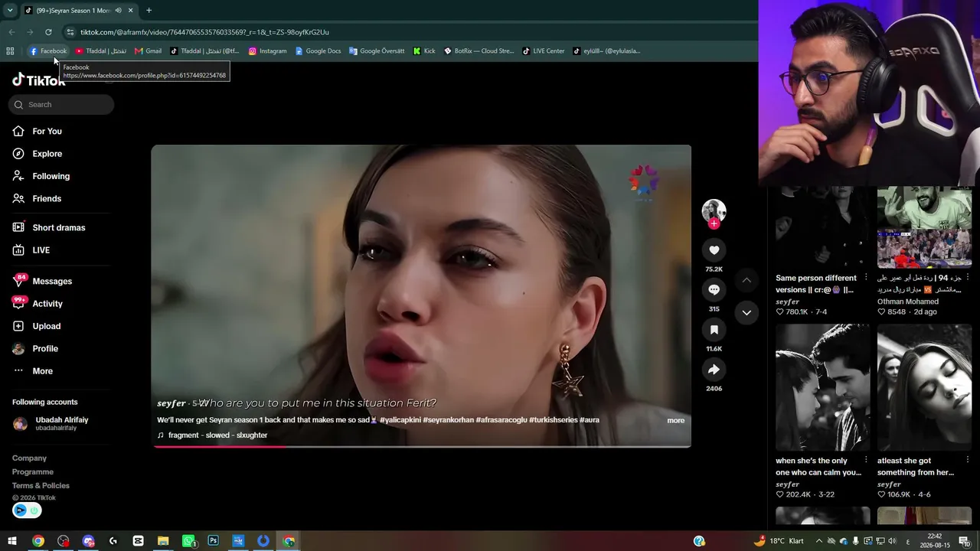Open WhatsApp from the taskbar
Image resolution: width=980 pixels, height=551 pixels.
[188, 541]
